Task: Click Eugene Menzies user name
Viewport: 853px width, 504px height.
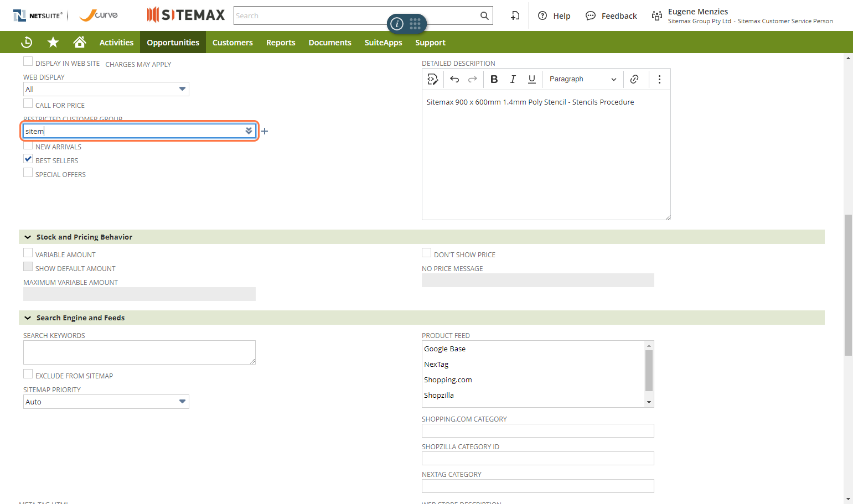Action: coord(697,12)
